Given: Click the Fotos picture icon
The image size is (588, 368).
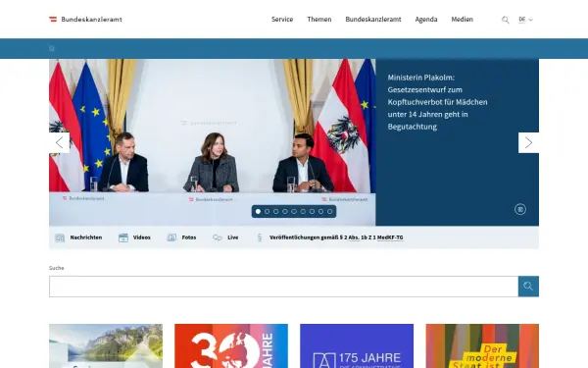Looking at the screenshot, I should 171,237.
